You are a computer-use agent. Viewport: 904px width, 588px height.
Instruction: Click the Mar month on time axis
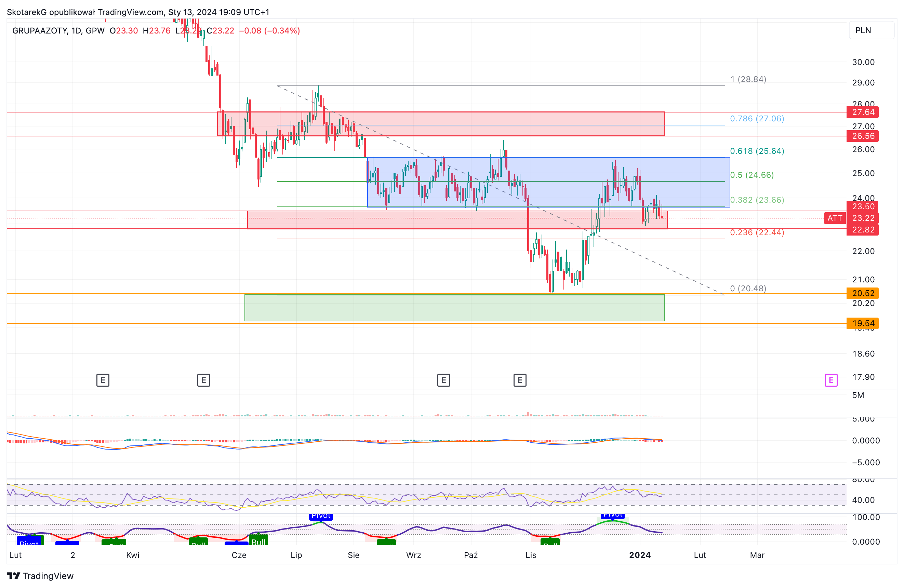[757, 555]
